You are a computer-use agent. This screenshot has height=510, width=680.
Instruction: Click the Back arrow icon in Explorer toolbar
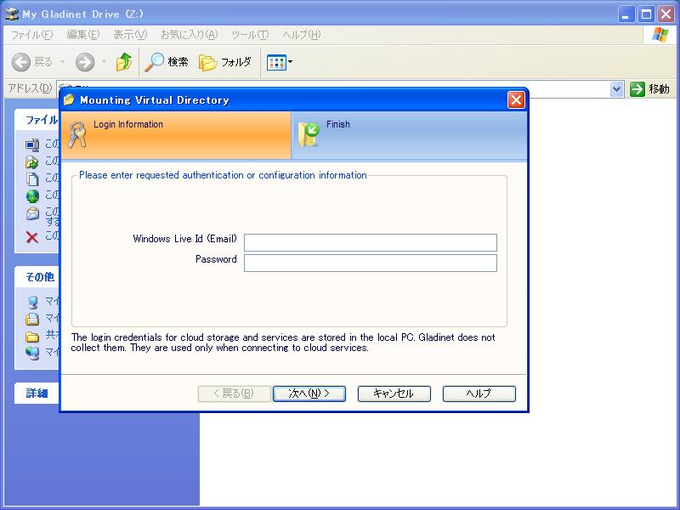click(21, 62)
